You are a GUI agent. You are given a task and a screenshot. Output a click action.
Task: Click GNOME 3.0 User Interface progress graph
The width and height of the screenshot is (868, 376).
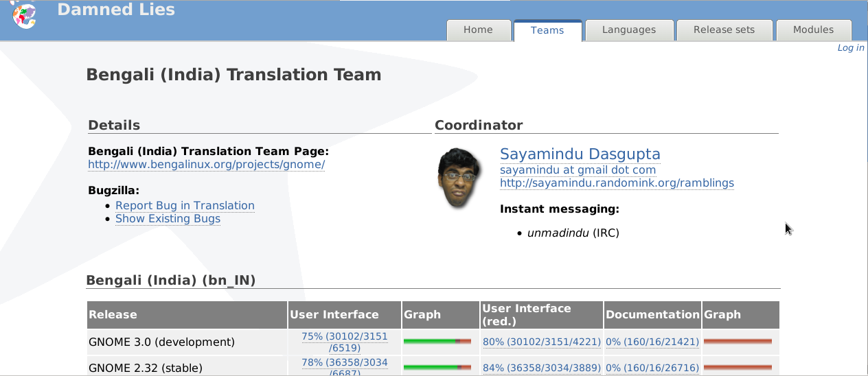coord(437,341)
